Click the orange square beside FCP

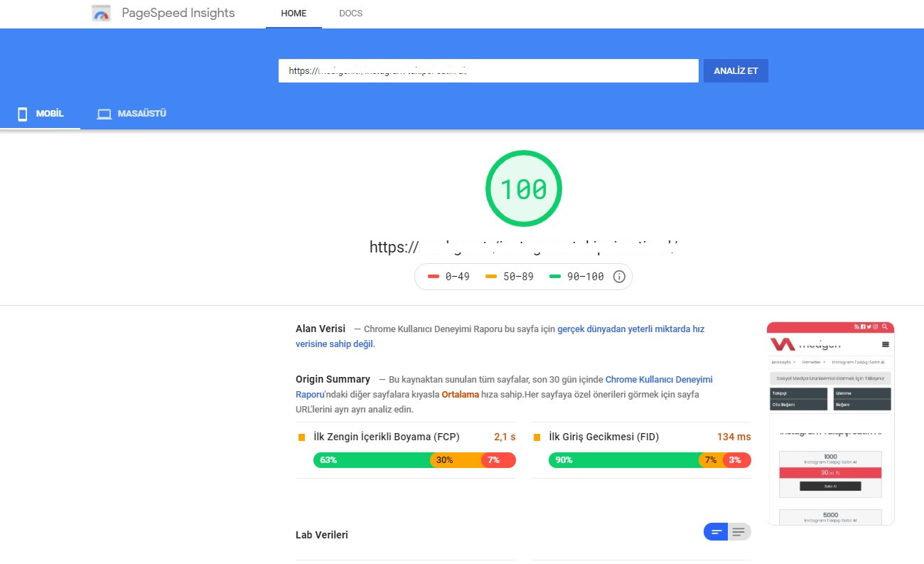click(x=301, y=437)
